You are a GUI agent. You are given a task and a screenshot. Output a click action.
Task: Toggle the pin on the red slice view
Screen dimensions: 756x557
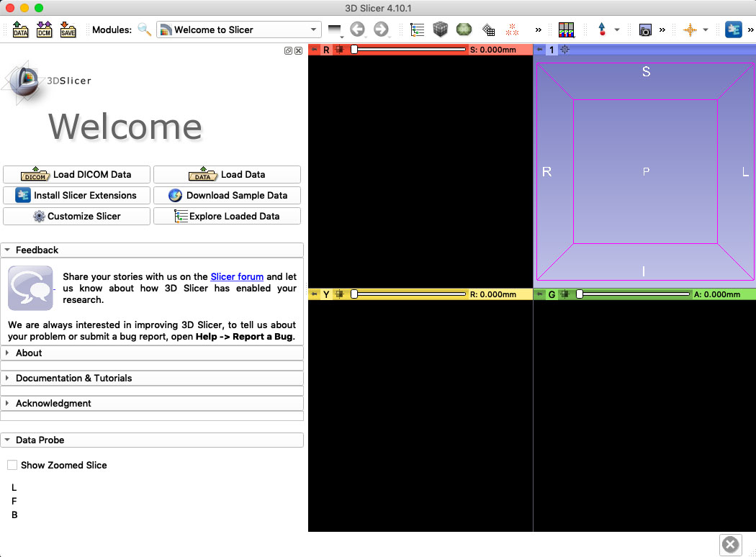tap(315, 50)
